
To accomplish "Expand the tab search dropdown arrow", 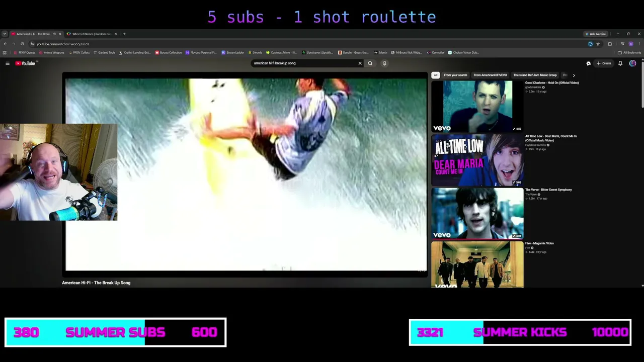I will [5, 34].
